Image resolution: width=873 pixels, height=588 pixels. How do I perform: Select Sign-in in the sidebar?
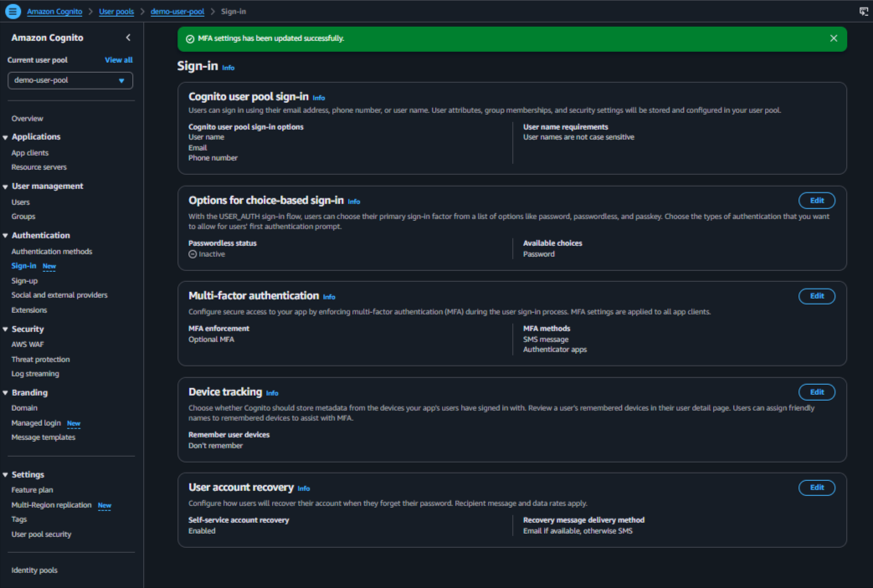pos(24,266)
